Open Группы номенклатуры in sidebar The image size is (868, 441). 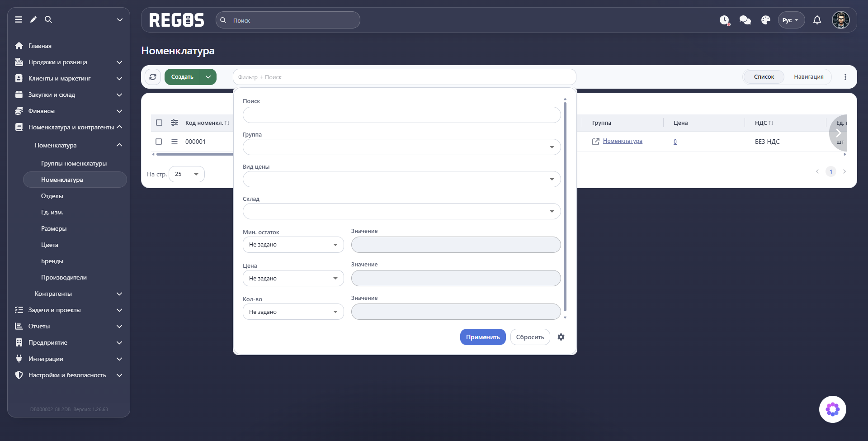click(74, 163)
